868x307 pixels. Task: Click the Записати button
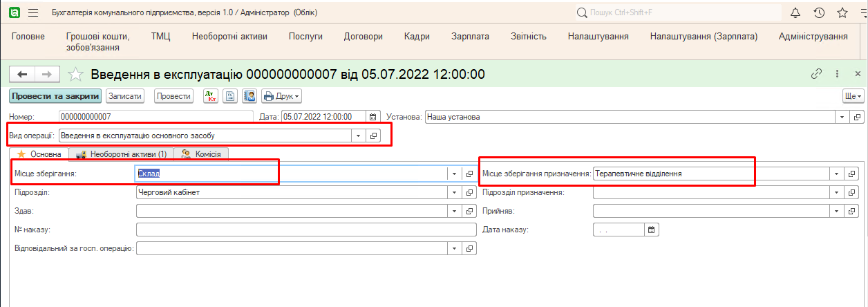[x=125, y=96]
